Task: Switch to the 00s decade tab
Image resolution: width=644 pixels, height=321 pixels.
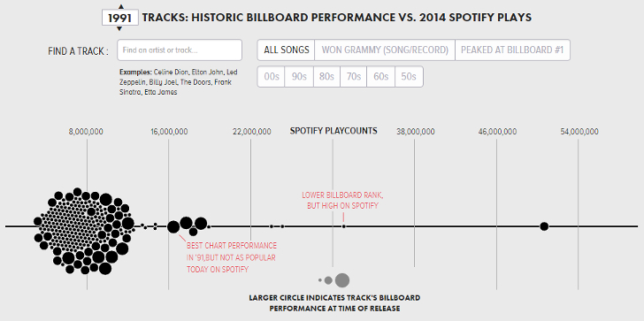Action: (271, 77)
